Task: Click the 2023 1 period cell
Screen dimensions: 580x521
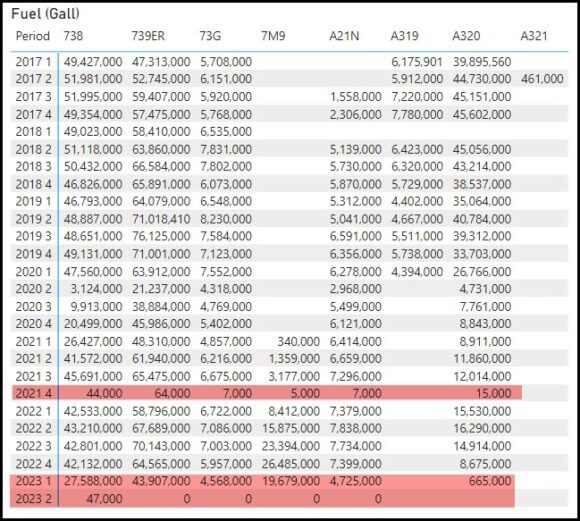Action: coord(34,481)
